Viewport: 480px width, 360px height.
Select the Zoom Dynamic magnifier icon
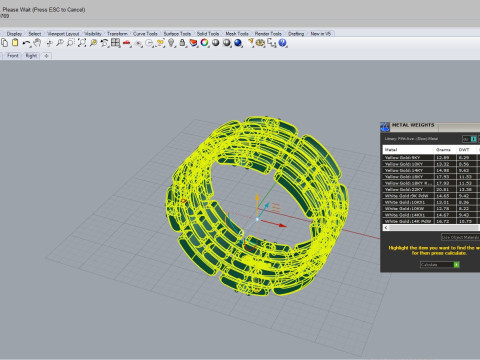tap(60, 43)
